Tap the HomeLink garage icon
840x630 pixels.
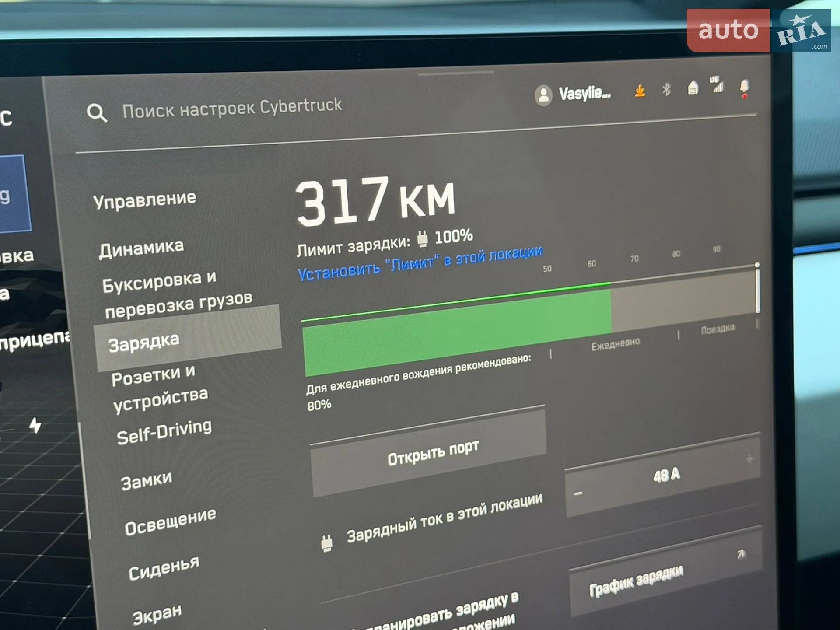point(693,87)
